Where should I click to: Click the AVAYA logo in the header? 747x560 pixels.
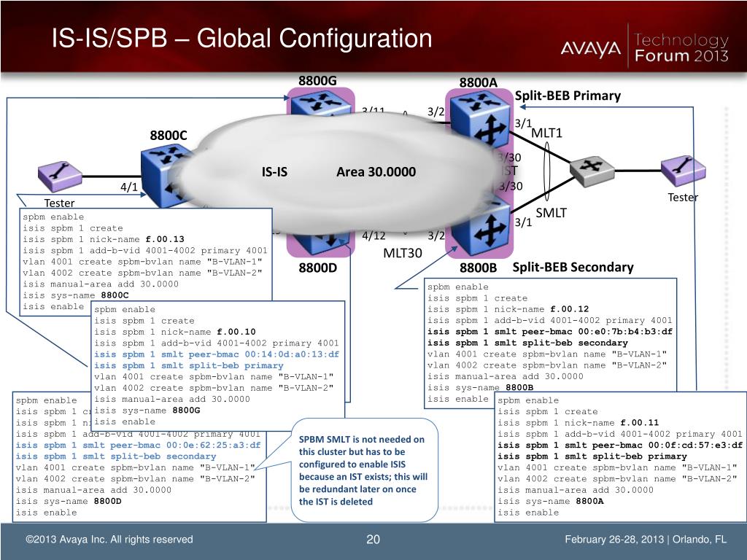[591, 49]
